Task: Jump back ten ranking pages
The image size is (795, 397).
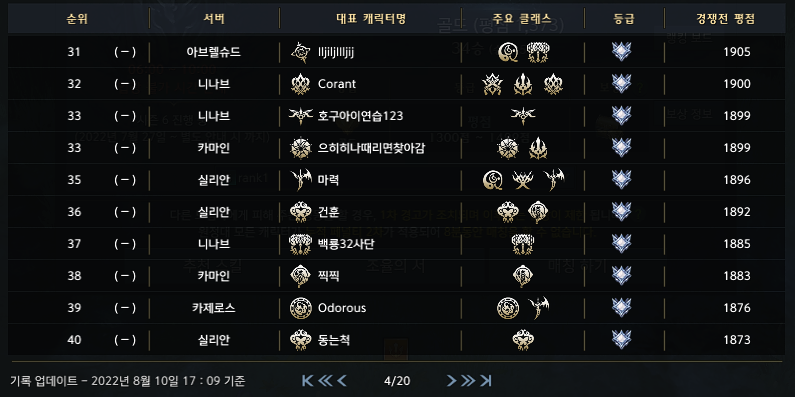Action: point(324,380)
